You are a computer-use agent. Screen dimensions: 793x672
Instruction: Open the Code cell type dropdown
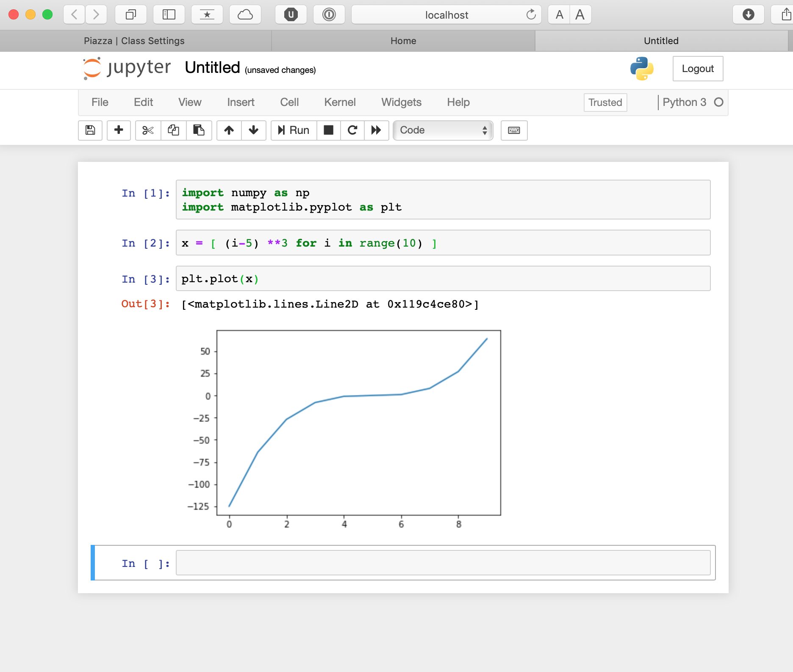point(443,130)
